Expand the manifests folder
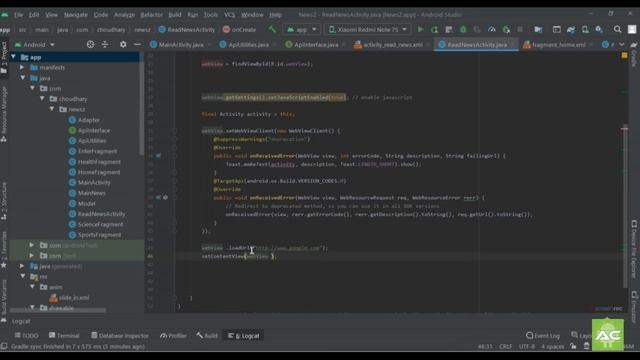Screen dimensions: 640x360 coord(22,67)
